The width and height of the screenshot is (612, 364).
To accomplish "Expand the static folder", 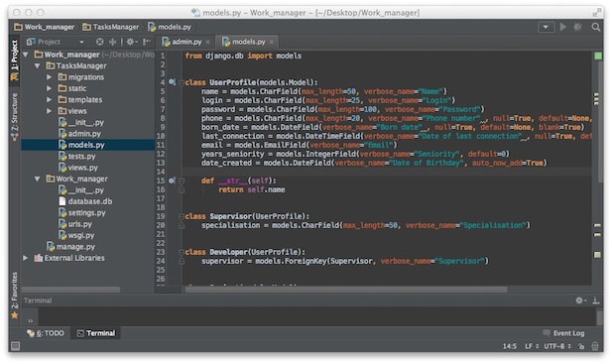I will click(x=50, y=88).
